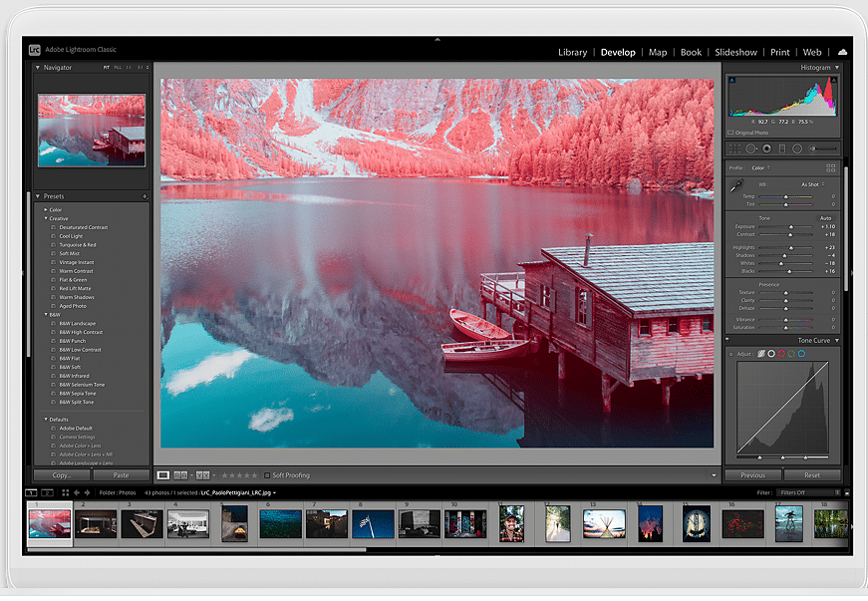Image resolution: width=868 pixels, height=601 pixels.
Task: Select the parametric curve adjust icon
Action: tap(761, 354)
